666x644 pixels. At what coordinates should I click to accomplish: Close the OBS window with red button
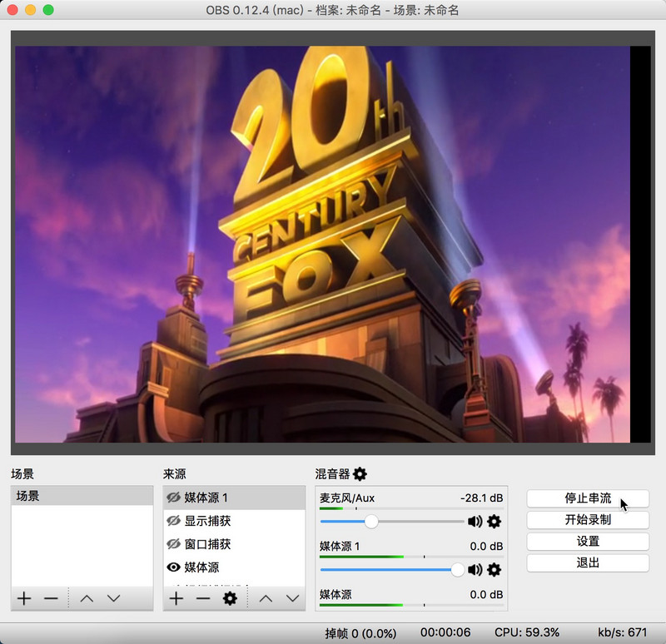pos(12,10)
